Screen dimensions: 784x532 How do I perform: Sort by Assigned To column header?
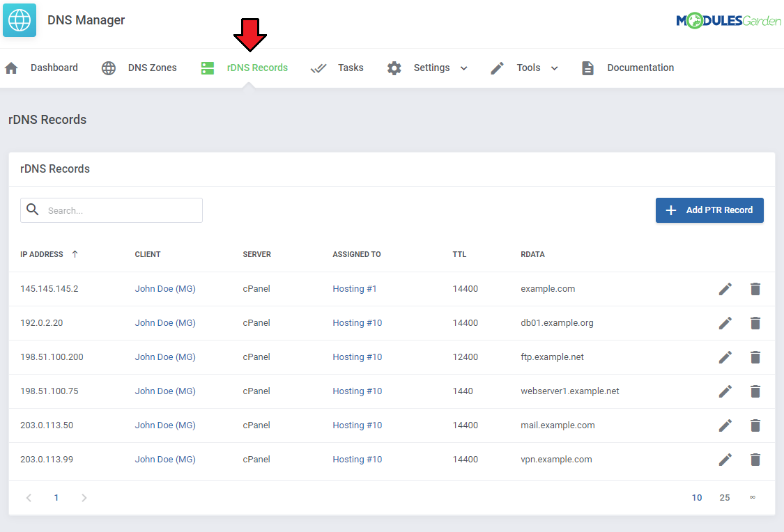(x=357, y=254)
